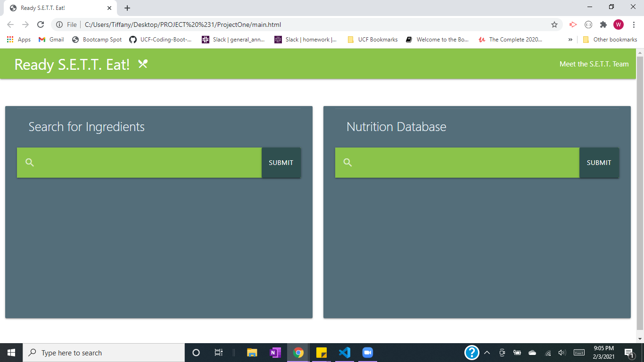
Task: Click the blue help question mark icon
Action: coord(472,353)
